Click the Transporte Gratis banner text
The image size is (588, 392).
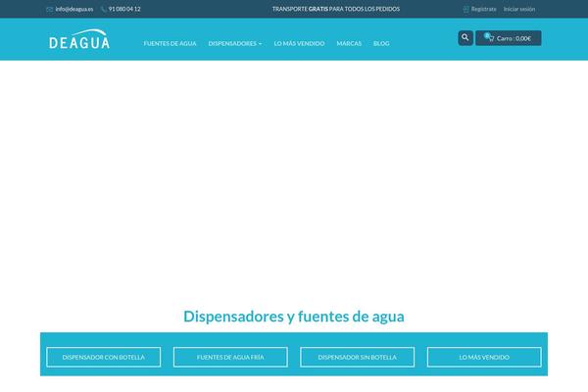(x=336, y=9)
